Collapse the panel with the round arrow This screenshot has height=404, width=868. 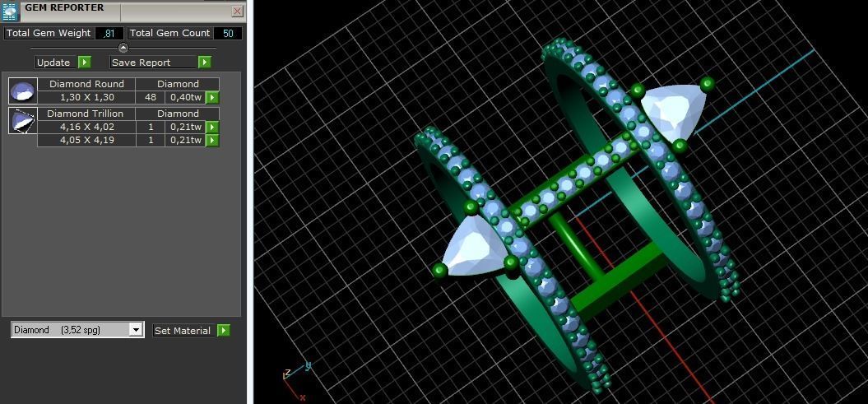point(123,48)
